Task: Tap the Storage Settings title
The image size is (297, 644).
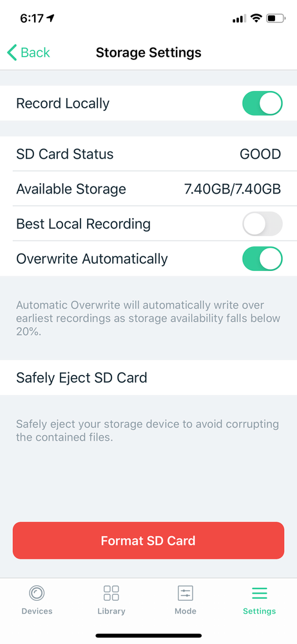Action: (148, 52)
